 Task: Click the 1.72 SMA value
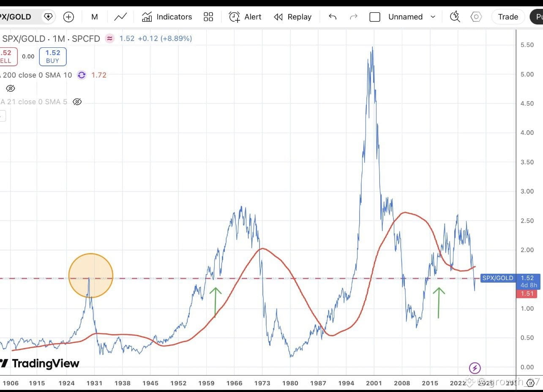[99, 75]
